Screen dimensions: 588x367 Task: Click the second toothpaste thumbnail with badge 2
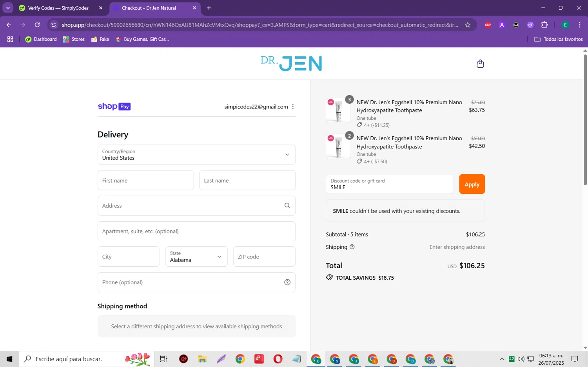[x=338, y=146]
